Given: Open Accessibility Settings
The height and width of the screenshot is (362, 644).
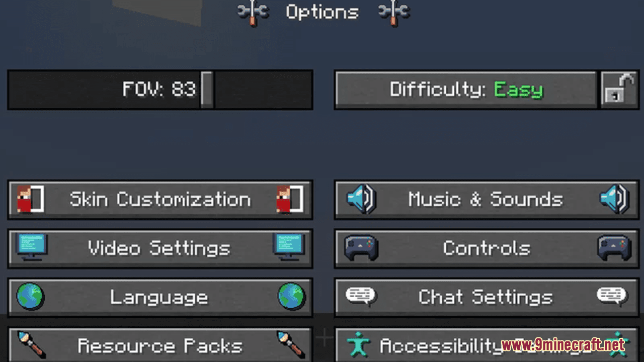Looking at the screenshot, I should tap(487, 345).
